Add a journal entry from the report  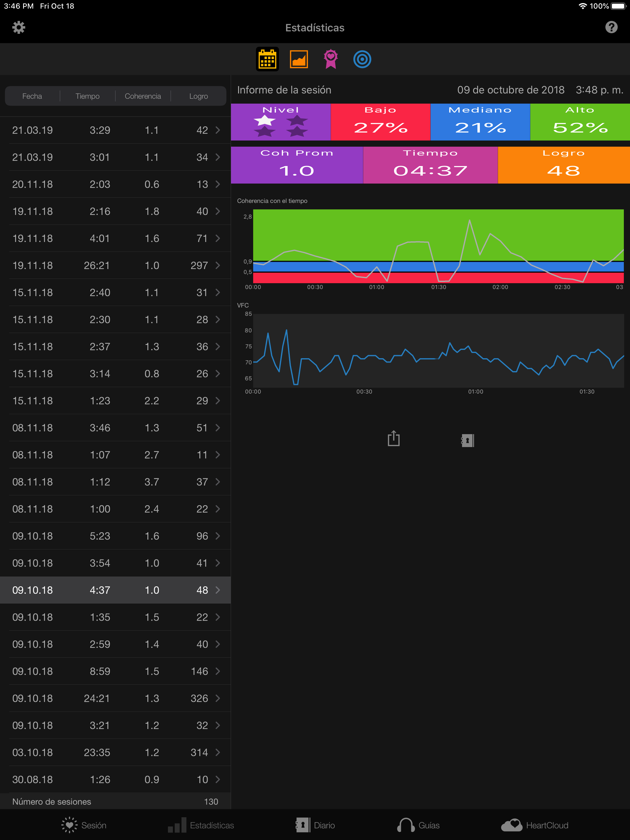[467, 440]
